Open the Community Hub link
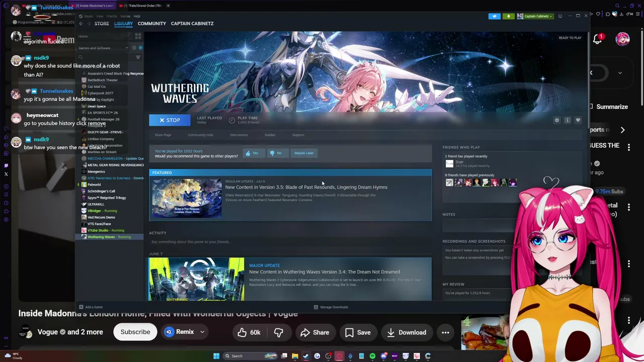This screenshot has width=644, height=362. pos(200,135)
